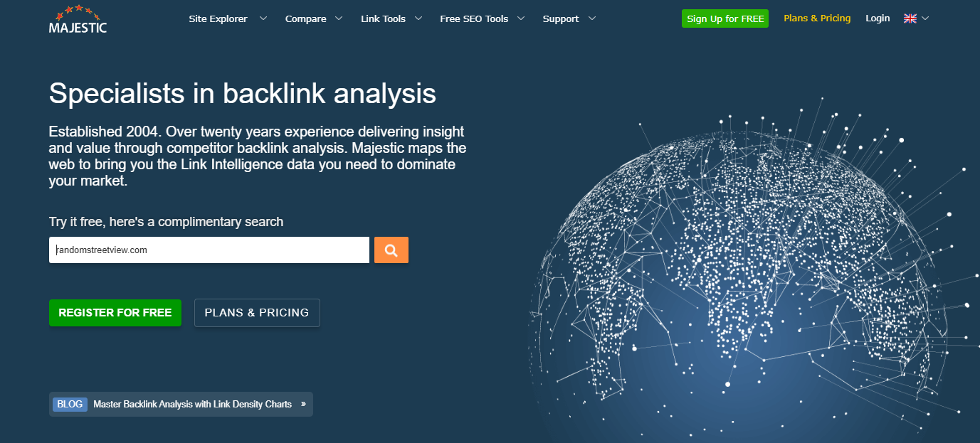This screenshot has width=980, height=443.
Task: Click Sign Up for FREE button
Action: coord(725,18)
